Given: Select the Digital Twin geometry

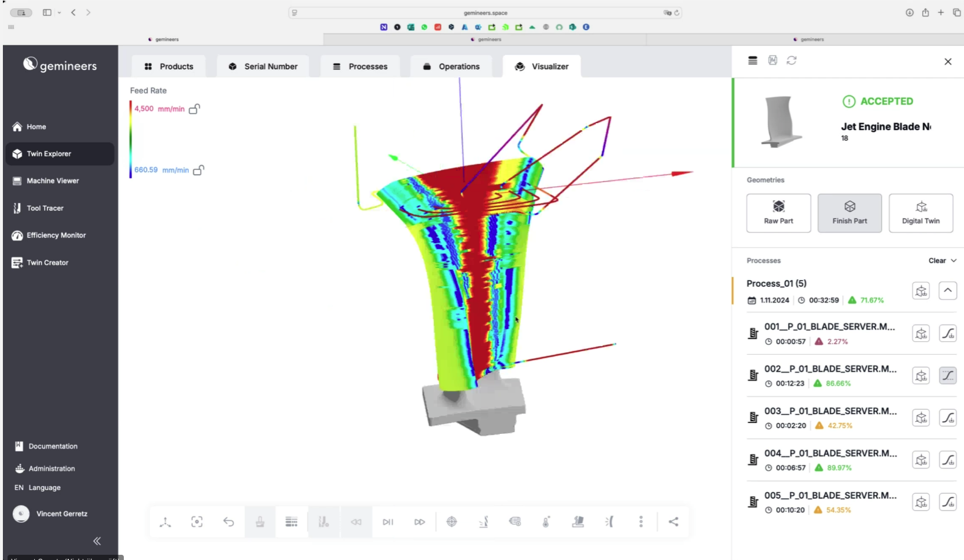Looking at the screenshot, I should 921,213.
